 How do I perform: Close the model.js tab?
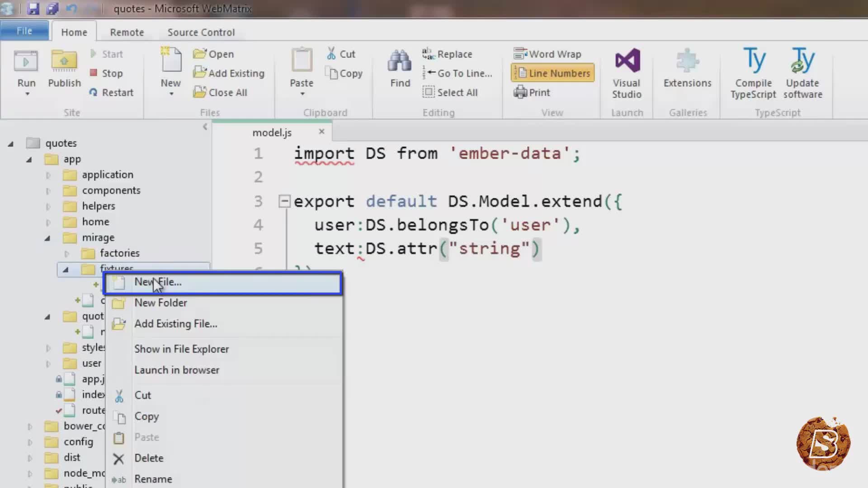click(321, 131)
